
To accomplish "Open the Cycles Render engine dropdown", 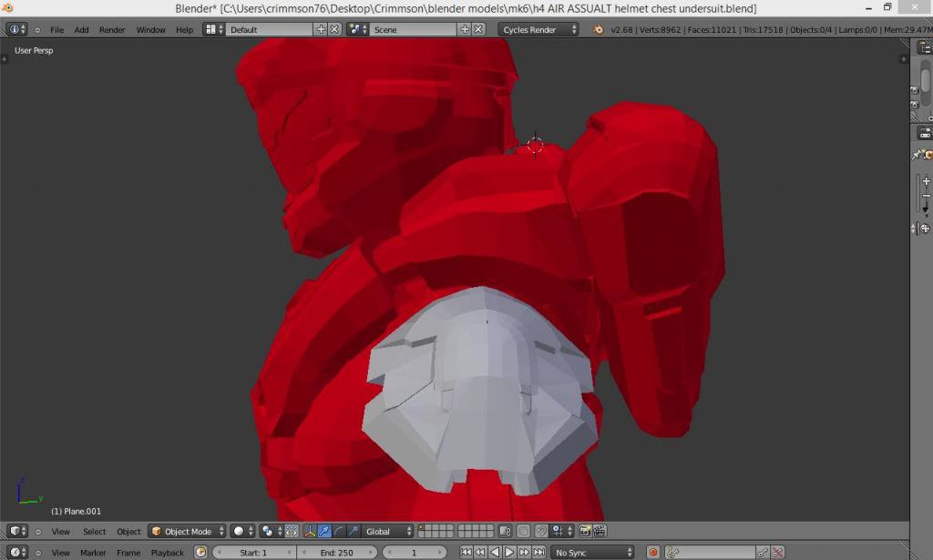I will [538, 29].
